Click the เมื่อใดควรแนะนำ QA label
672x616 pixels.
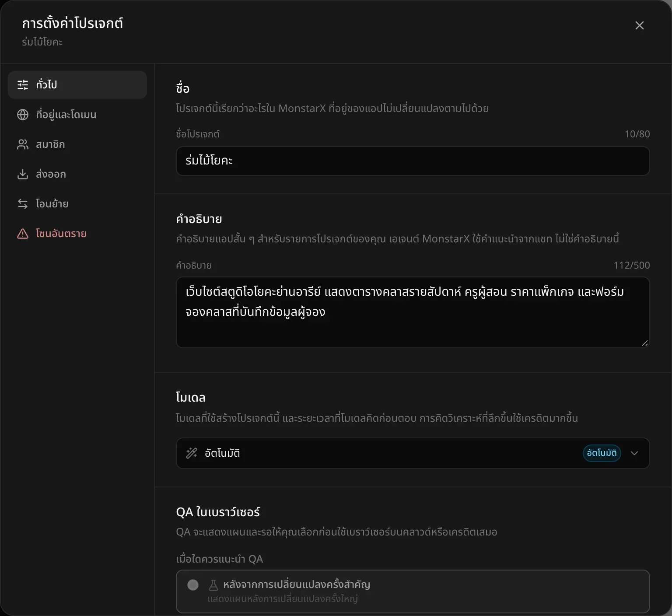click(219, 559)
